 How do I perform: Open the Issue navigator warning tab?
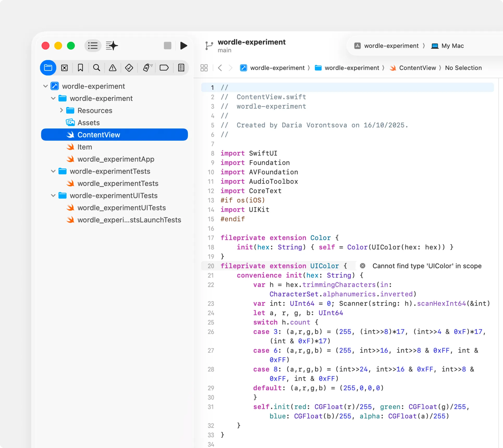point(113,68)
